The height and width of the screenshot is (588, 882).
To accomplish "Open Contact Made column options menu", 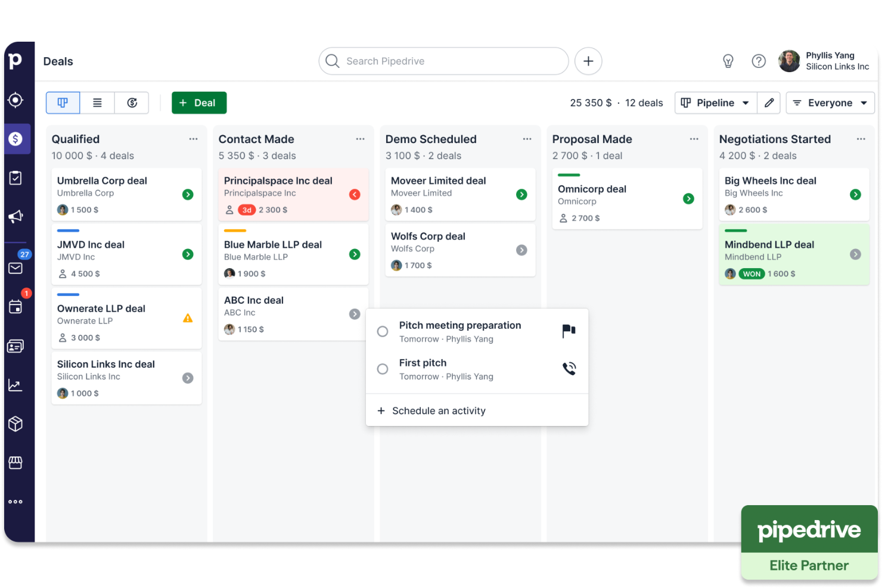I will tap(360, 139).
